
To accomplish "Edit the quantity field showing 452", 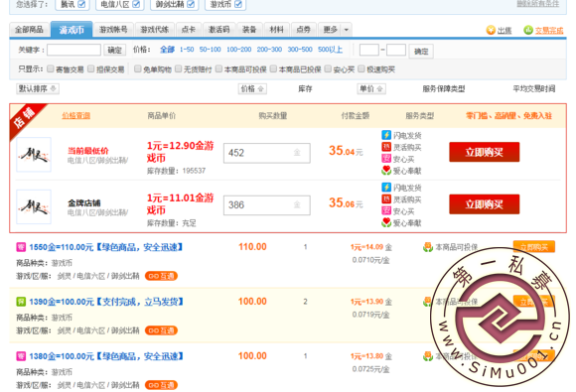I will click(x=267, y=153).
